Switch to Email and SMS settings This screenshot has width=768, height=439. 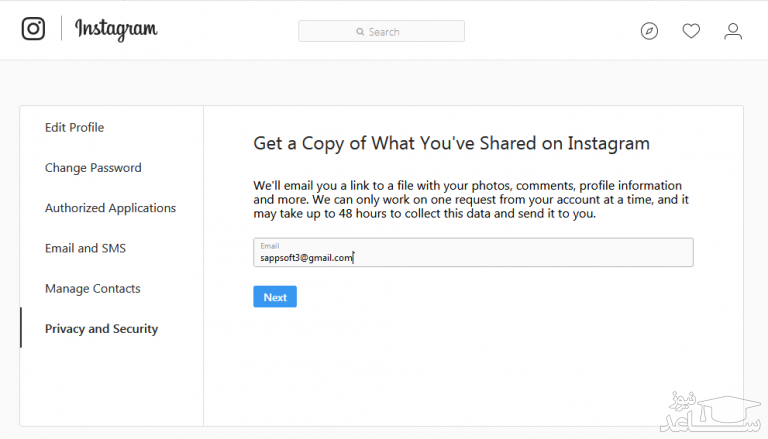pos(85,248)
